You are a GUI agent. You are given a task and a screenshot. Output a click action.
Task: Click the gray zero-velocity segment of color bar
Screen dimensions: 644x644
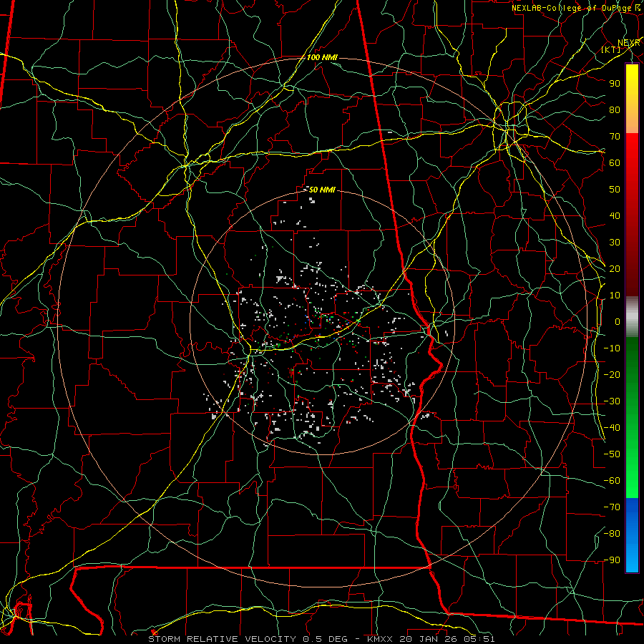(x=632, y=317)
